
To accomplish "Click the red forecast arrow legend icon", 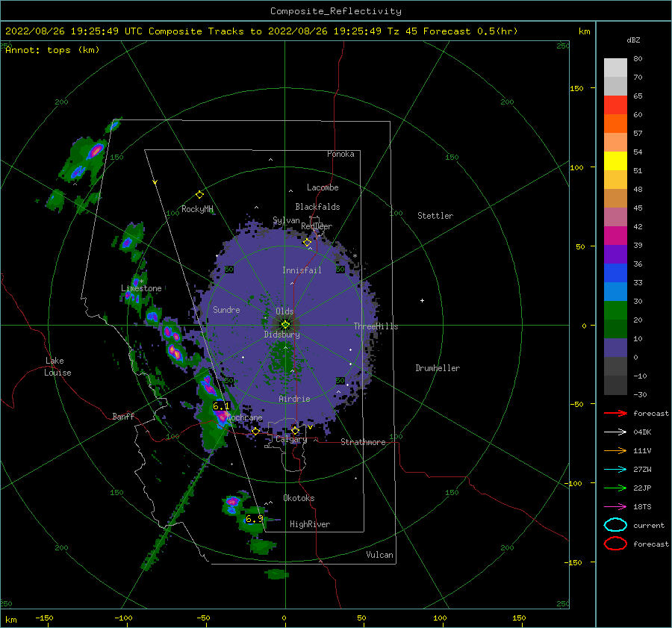I will pos(615,413).
